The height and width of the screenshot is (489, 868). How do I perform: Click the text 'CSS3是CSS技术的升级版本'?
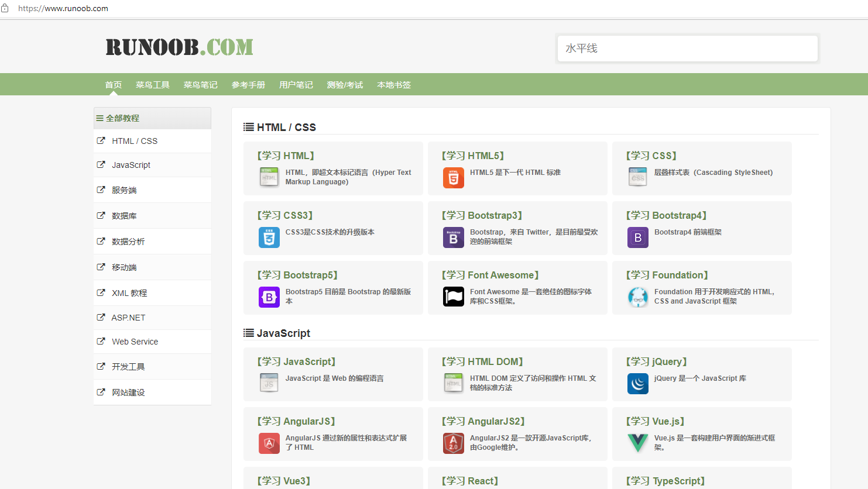330,232
